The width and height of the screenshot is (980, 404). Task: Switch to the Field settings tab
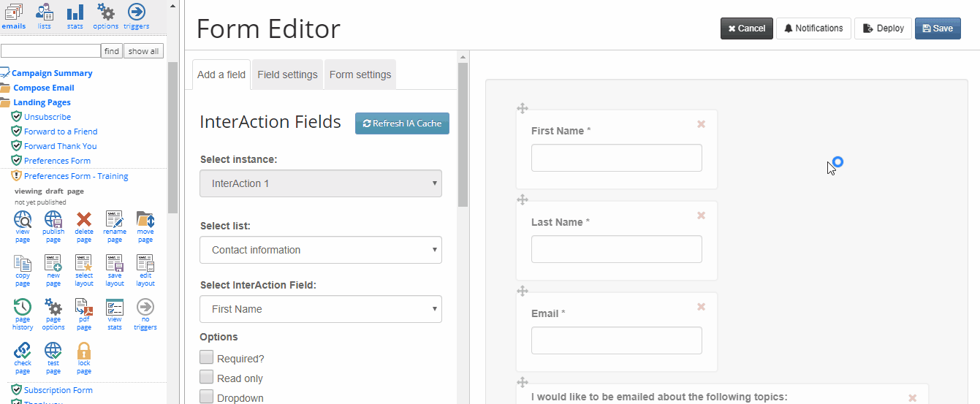click(x=287, y=75)
